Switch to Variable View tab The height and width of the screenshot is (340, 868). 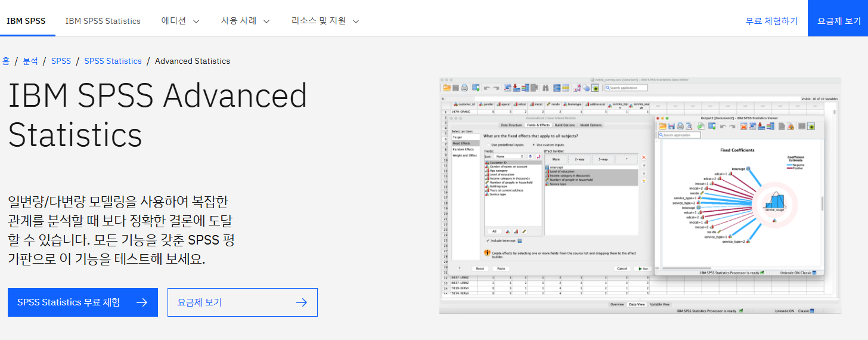659,304
